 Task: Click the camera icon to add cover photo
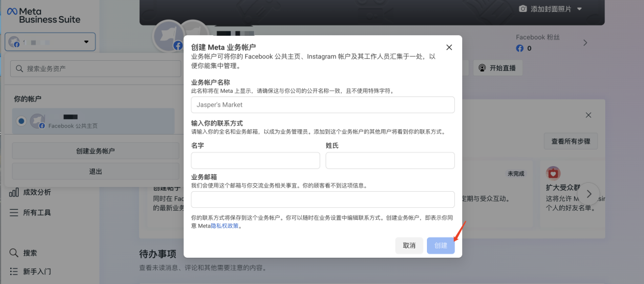coord(523,9)
